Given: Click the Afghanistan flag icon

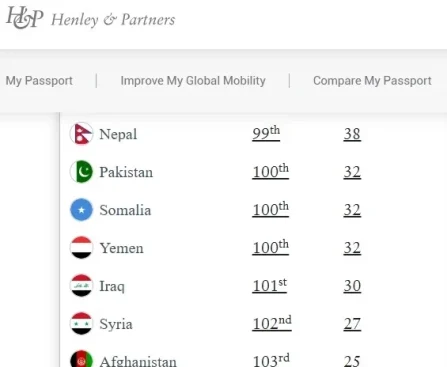Looking at the screenshot, I should [x=81, y=359].
